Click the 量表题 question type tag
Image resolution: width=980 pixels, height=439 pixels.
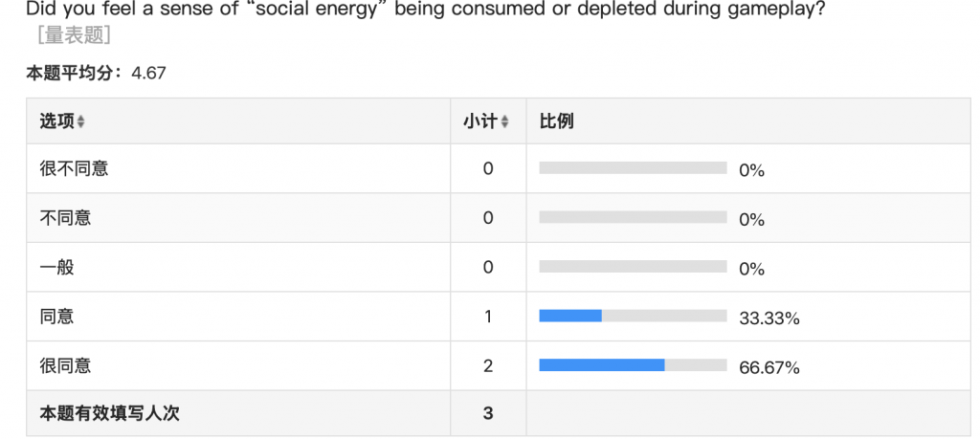74,36
